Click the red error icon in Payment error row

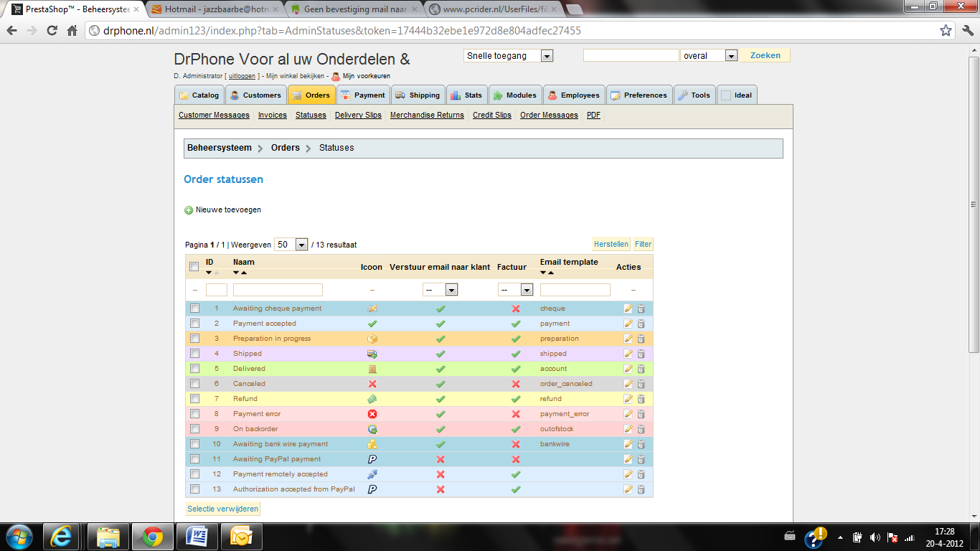click(x=372, y=414)
